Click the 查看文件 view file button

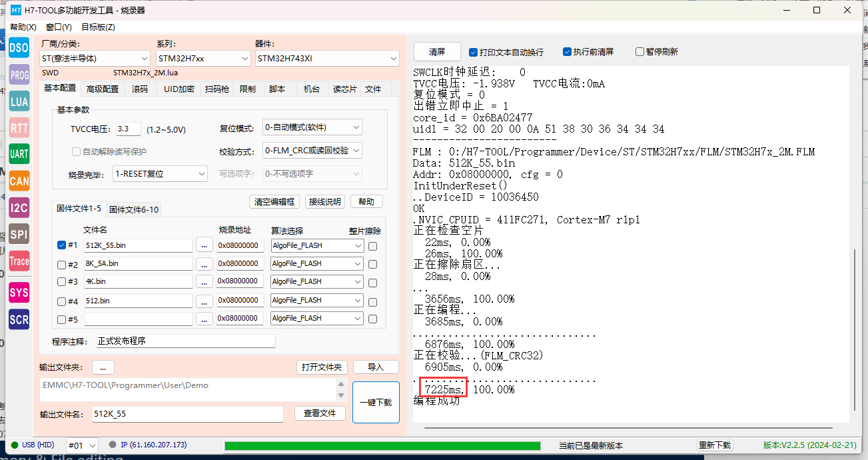(x=320, y=413)
